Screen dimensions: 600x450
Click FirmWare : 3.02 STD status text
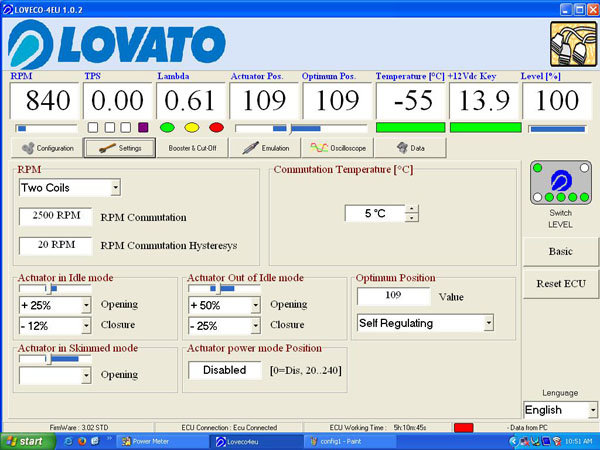[79, 428]
